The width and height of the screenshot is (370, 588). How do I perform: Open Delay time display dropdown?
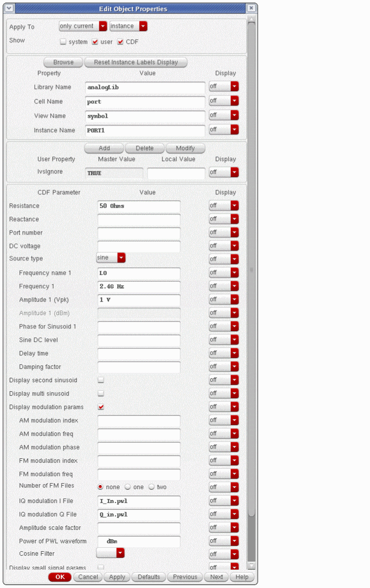click(x=224, y=353)
